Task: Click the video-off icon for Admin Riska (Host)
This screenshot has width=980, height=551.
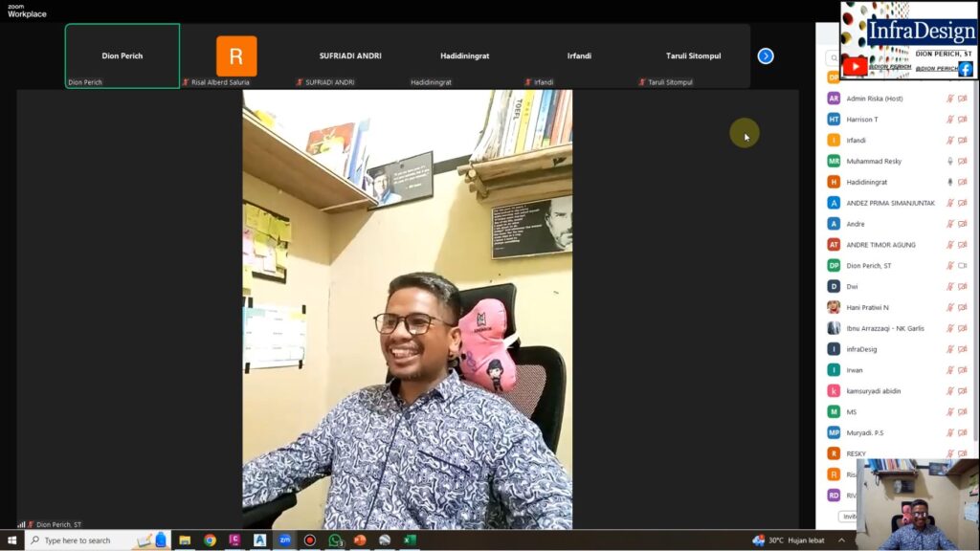Action: (963, 99)
